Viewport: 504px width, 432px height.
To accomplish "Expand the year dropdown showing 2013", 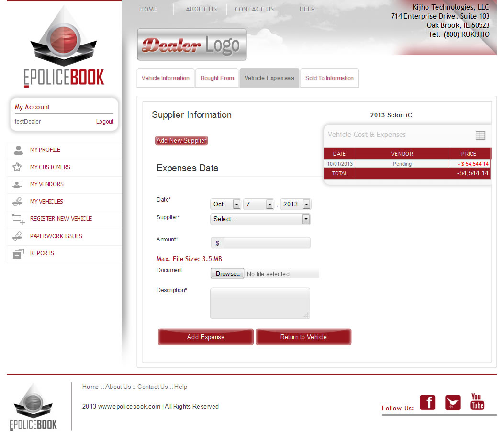I will [296, 204].
